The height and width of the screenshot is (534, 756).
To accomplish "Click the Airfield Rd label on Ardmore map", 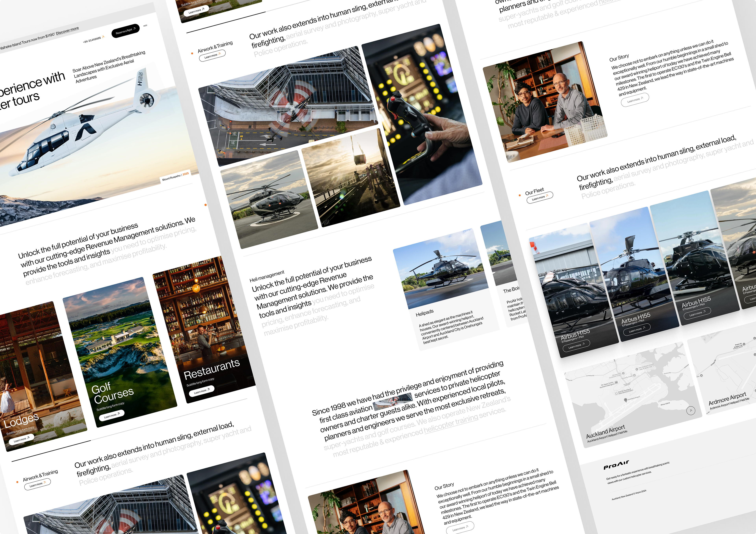I will pos(713,363).
